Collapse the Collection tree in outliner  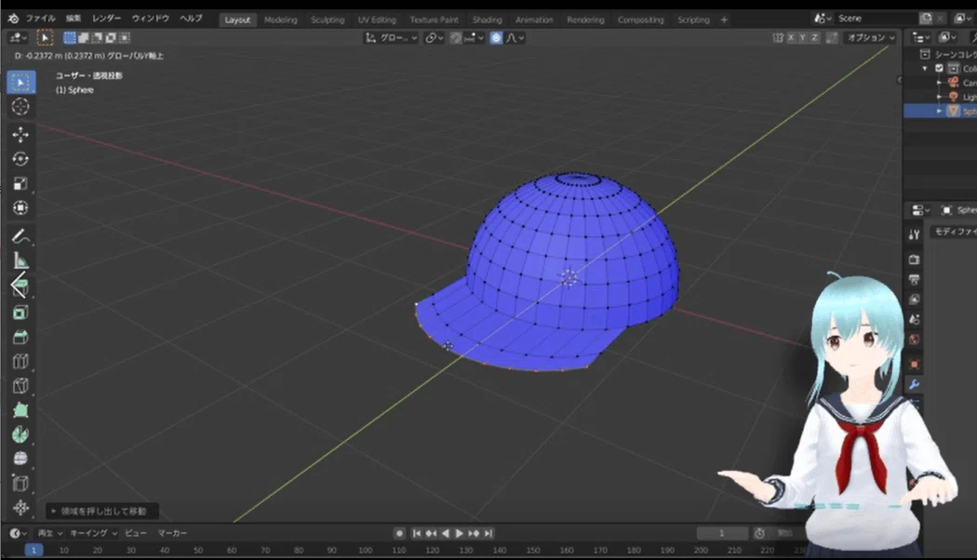coord(925,69)
